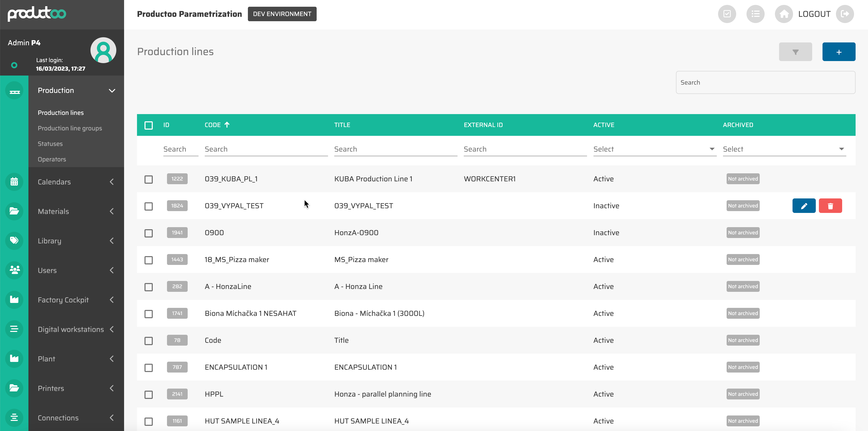Image resolution: width=868 pixels, height=431 pixels.
Task: Open Production line groups submenu item
Action: pos(70,128)
